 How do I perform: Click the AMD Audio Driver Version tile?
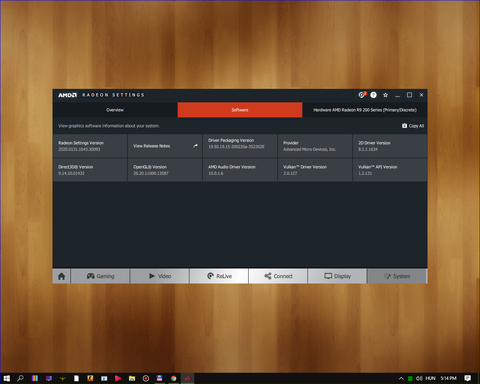click(240, 170)
